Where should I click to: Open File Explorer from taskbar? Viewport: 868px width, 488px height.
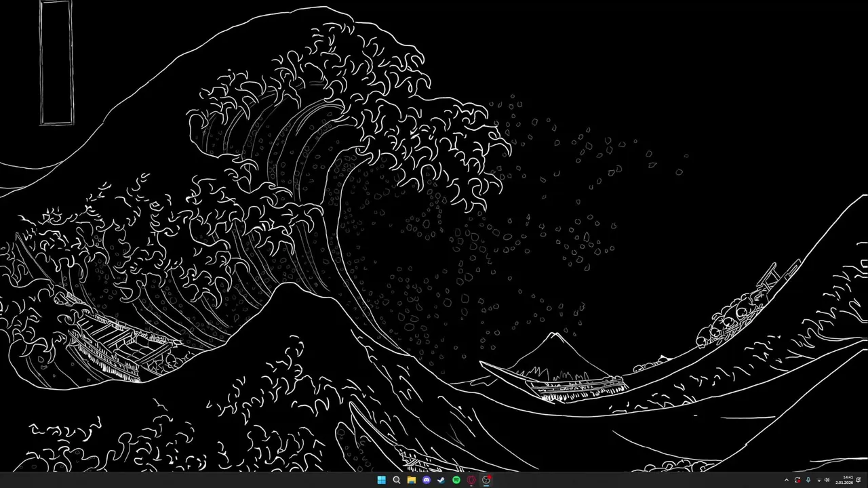pos(412,480)
